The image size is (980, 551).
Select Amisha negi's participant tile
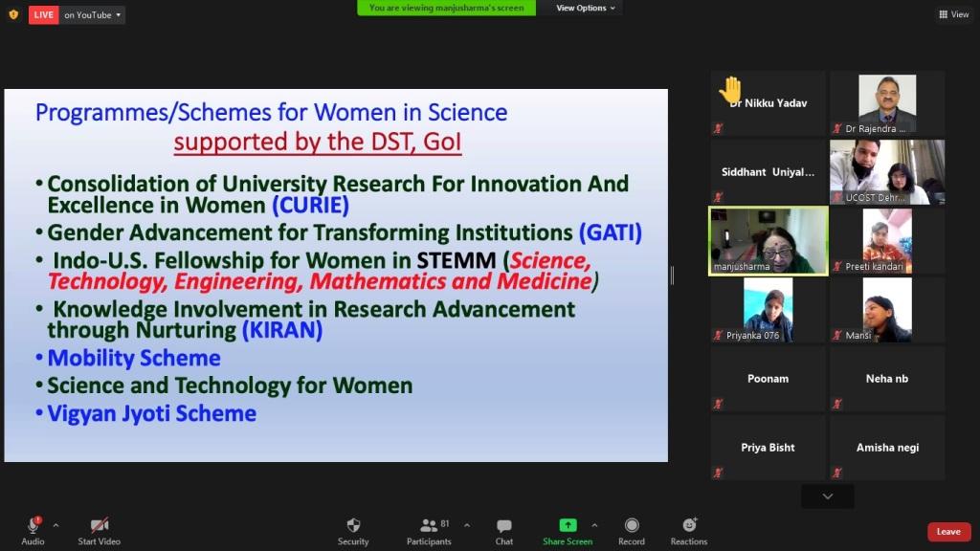tap(887, 448)
